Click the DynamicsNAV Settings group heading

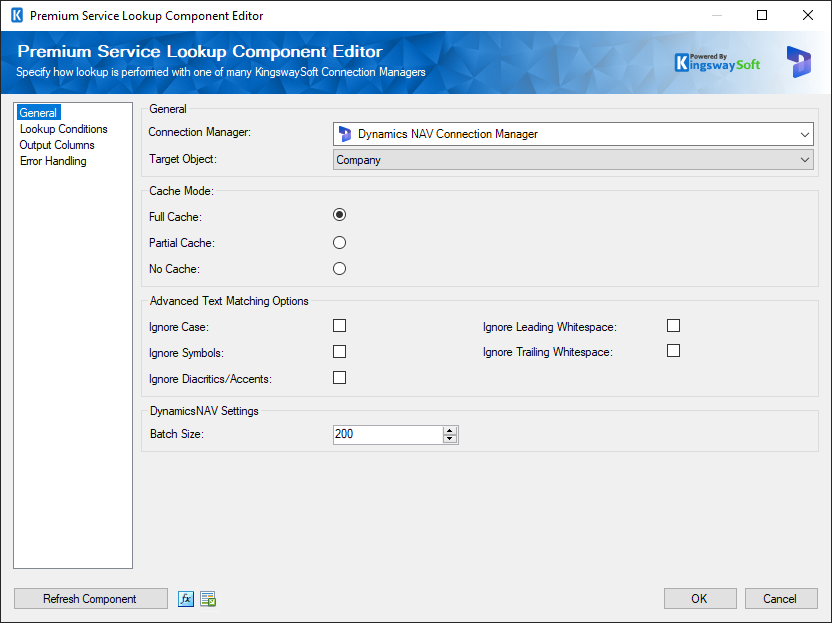(x=204, y=411)
